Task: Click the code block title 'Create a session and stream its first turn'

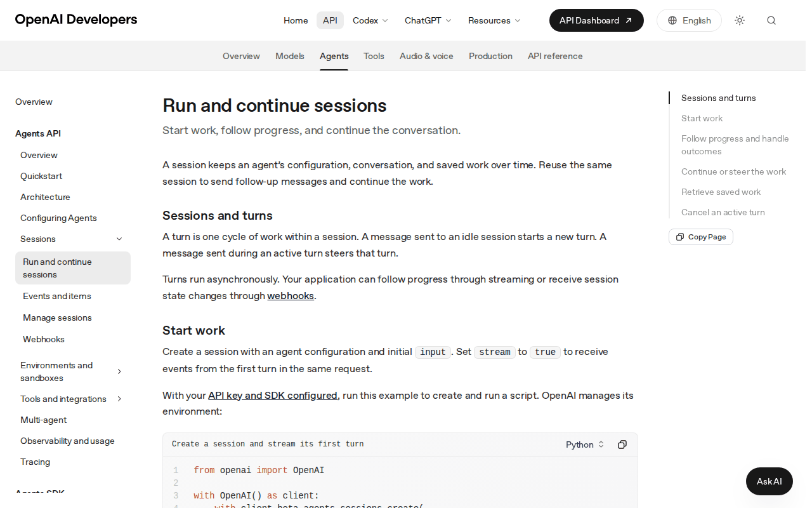Action: [x=268, y=444]
